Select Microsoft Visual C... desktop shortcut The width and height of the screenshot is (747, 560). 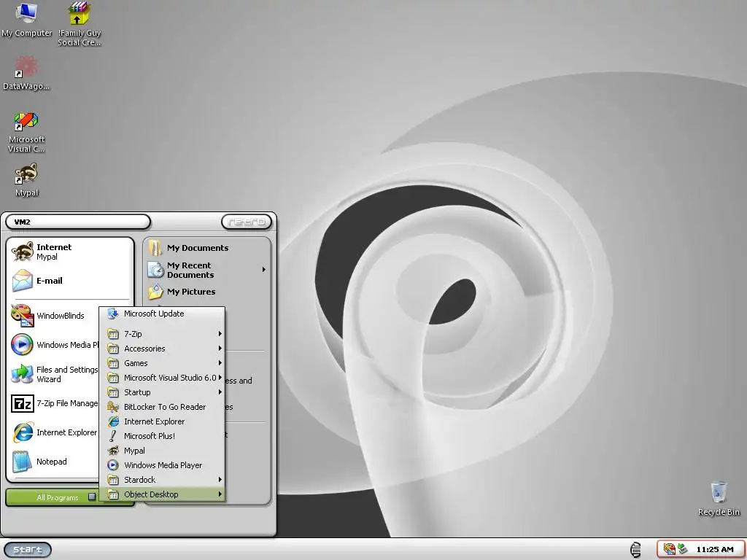click(x=26, y=132)
